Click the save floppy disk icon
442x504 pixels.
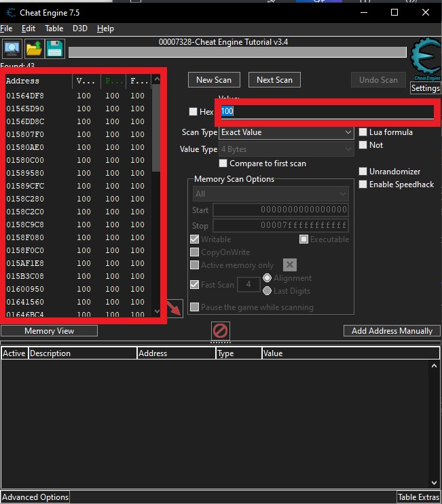[x=54, y=49]
